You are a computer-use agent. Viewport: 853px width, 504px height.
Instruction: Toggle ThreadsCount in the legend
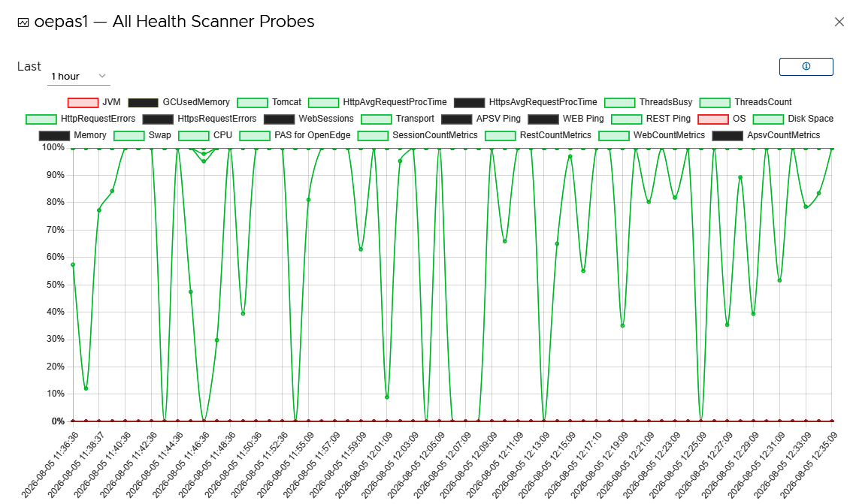(746, 102)
